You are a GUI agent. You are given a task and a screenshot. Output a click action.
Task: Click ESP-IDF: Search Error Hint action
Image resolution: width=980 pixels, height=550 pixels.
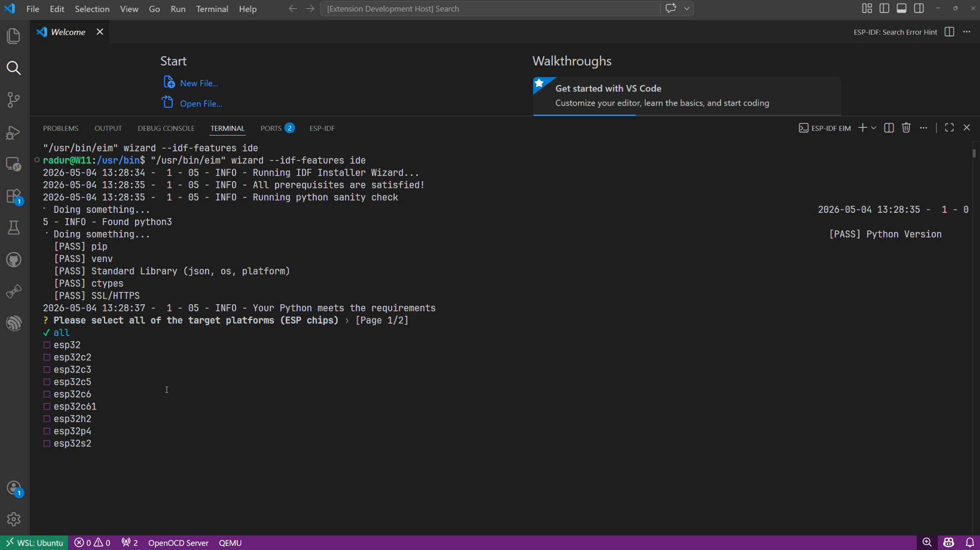[895, 32]
